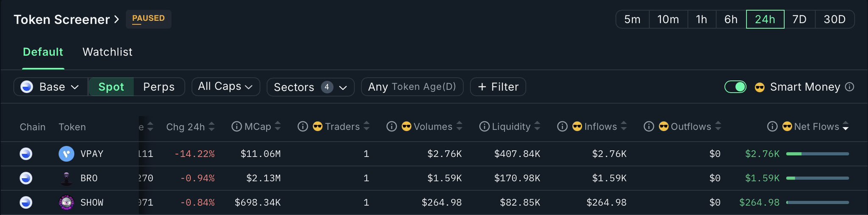The height and width of the screenshot is (215, 868).
Task: Click the BRO token avatar icon
Action: click(x=66, y=178)
